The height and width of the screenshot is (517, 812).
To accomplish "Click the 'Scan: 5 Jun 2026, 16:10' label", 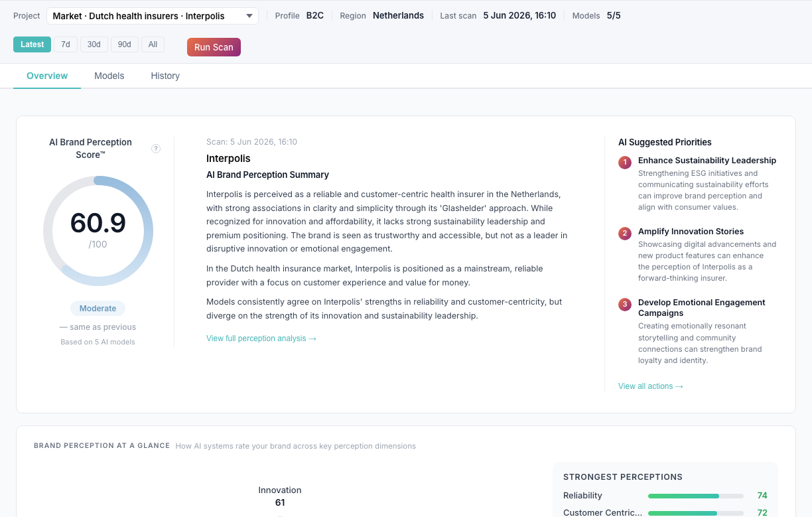I will 251,142.
